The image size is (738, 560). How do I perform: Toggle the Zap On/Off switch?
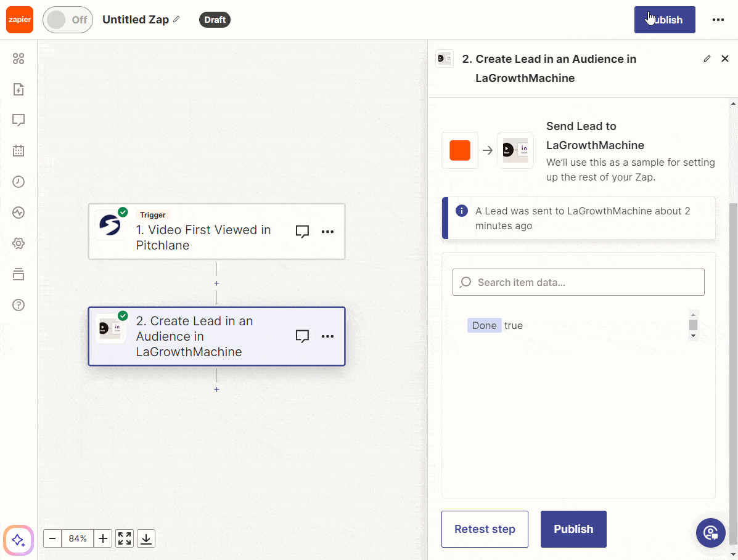68,20
